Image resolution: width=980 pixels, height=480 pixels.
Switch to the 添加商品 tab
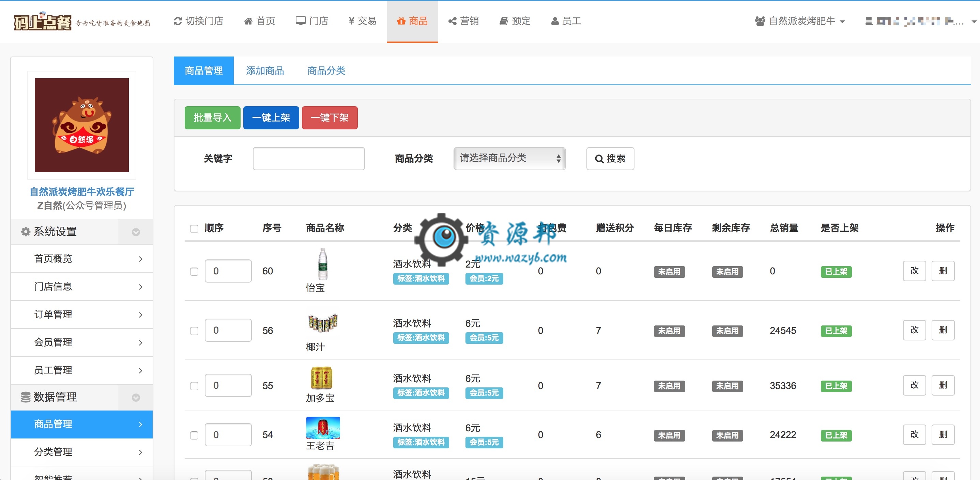265,71
